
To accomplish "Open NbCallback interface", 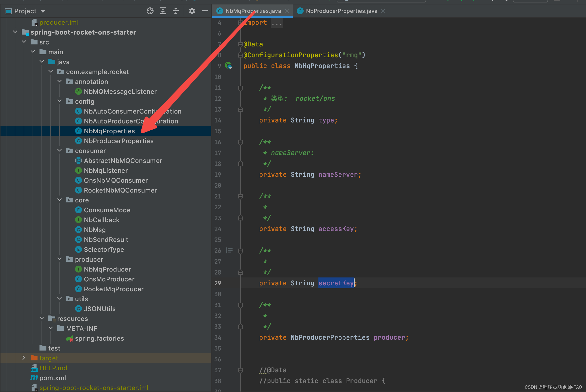I will [x=101, y=220].
